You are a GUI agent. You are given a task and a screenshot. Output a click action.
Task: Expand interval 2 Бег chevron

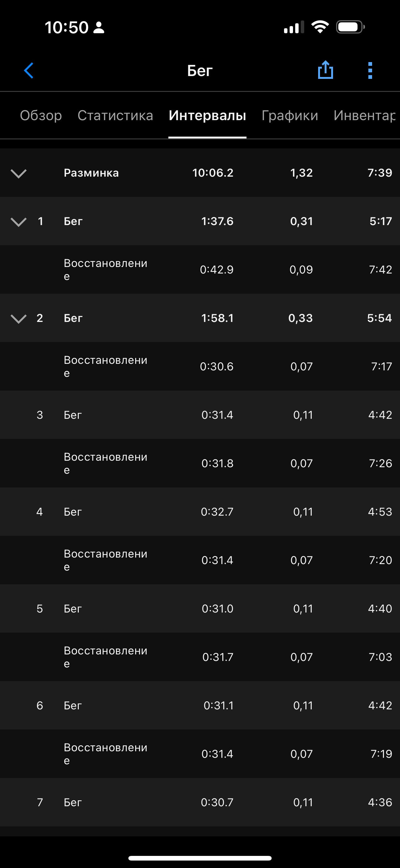(x=19, y=319)
